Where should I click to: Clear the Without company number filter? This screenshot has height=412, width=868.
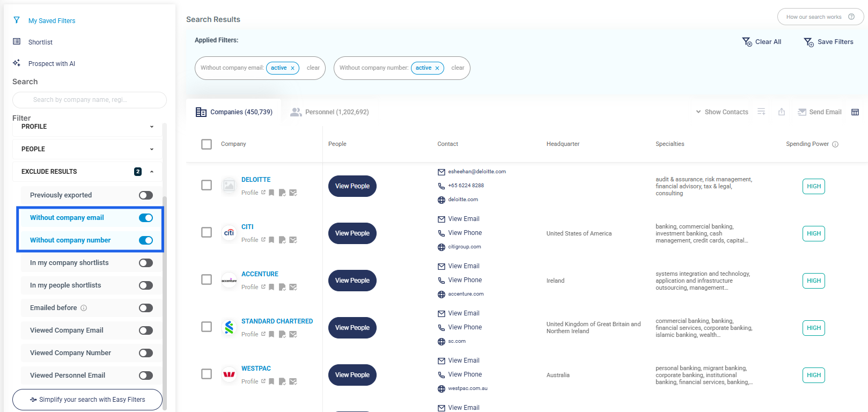(x=458, y=68)
